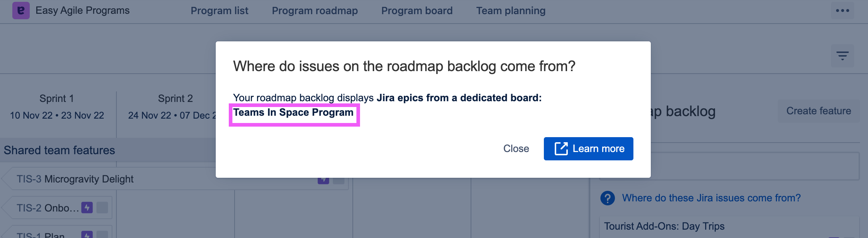Open the Team planning tab

tap(511, 11)
